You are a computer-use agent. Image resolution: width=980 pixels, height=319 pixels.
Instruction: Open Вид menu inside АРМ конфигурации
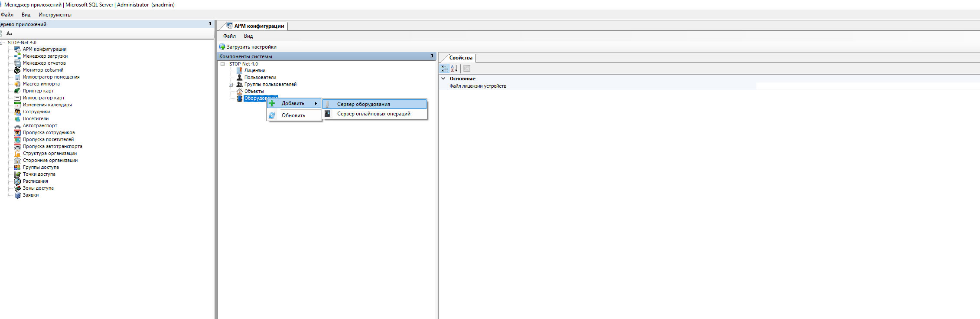[x=248, y=36]
